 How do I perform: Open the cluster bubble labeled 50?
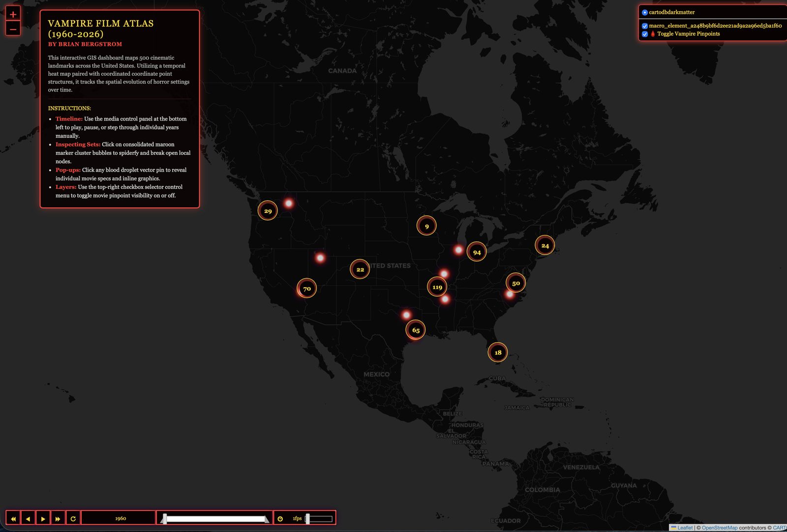[x=516, y=283]
